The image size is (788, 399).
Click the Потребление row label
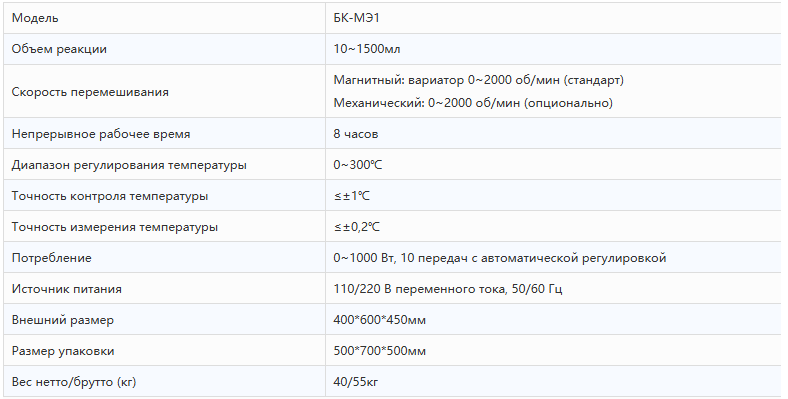point(51,258)
